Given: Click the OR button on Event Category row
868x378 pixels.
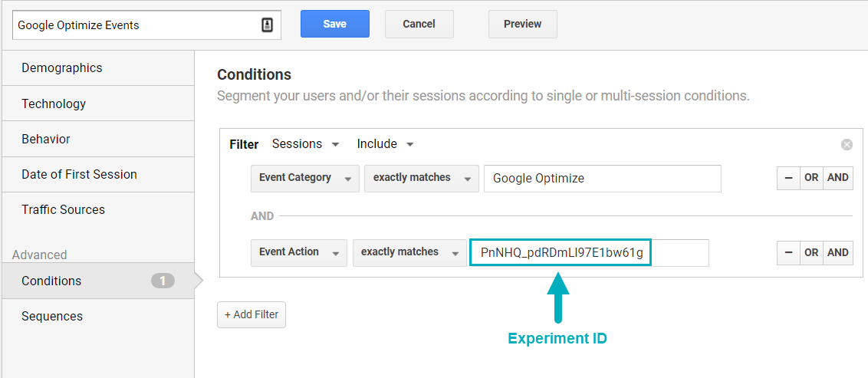Looking at the screenshot, I should 811,178.
